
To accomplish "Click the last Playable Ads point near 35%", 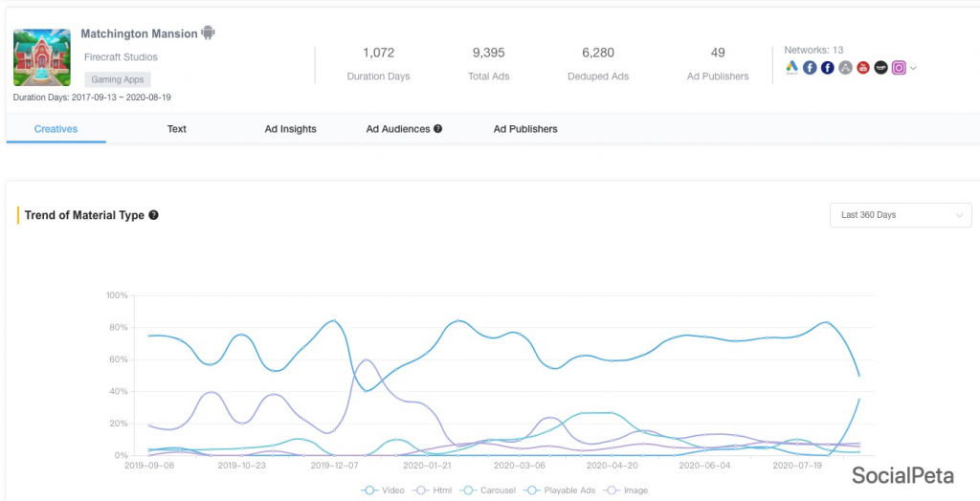I will click(858, 400).
